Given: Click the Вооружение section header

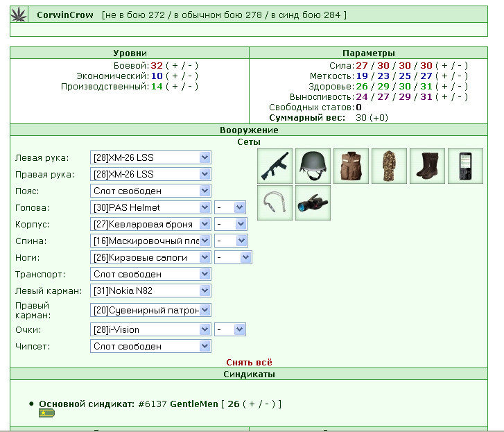Looking at the screenshot, I should pyautogui.click(x=249, y=130).
